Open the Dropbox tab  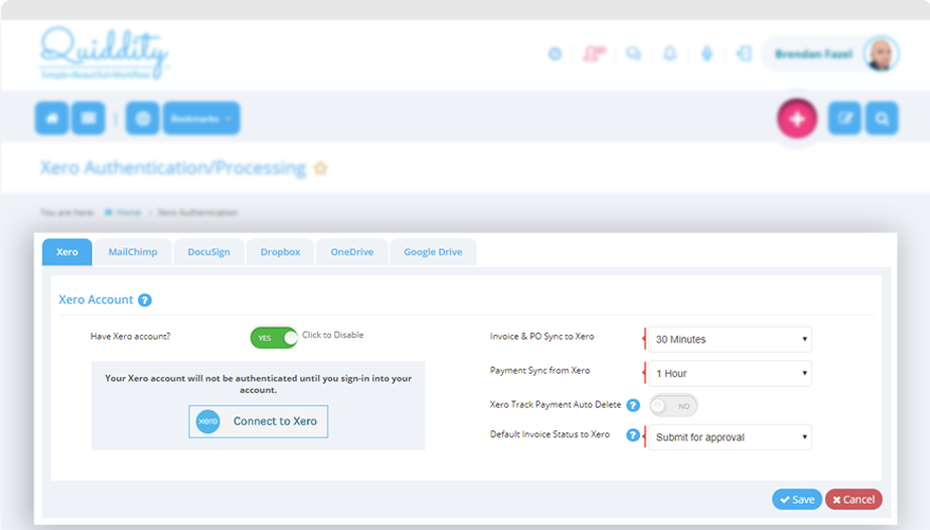[x=280, y=252]
